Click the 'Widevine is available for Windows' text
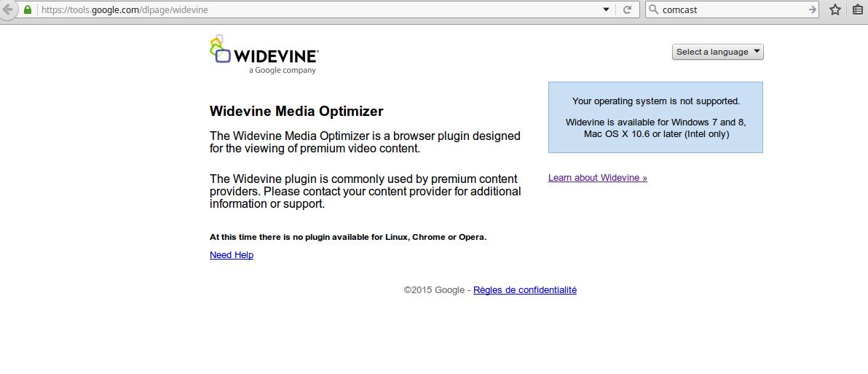The height and width of the screenshot is (374, 868). pyautogui.click(x=656, y=128)
